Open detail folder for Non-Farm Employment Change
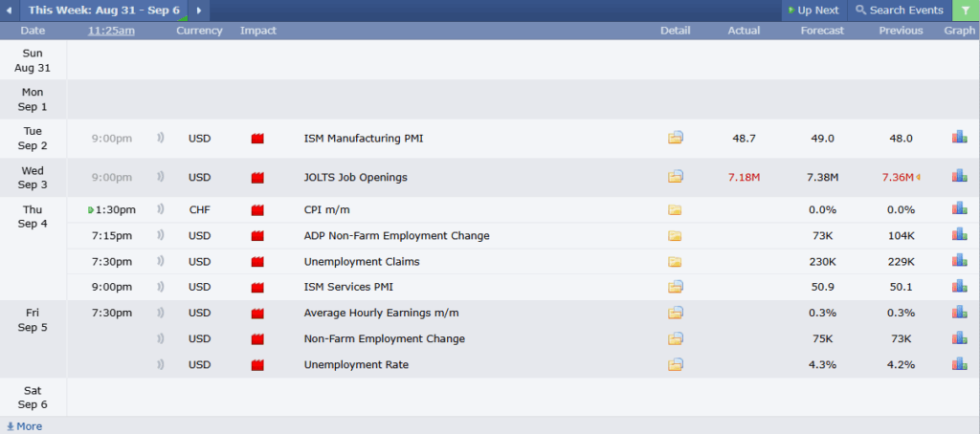Viewport: 980px width, 434px height. (676, 338)
